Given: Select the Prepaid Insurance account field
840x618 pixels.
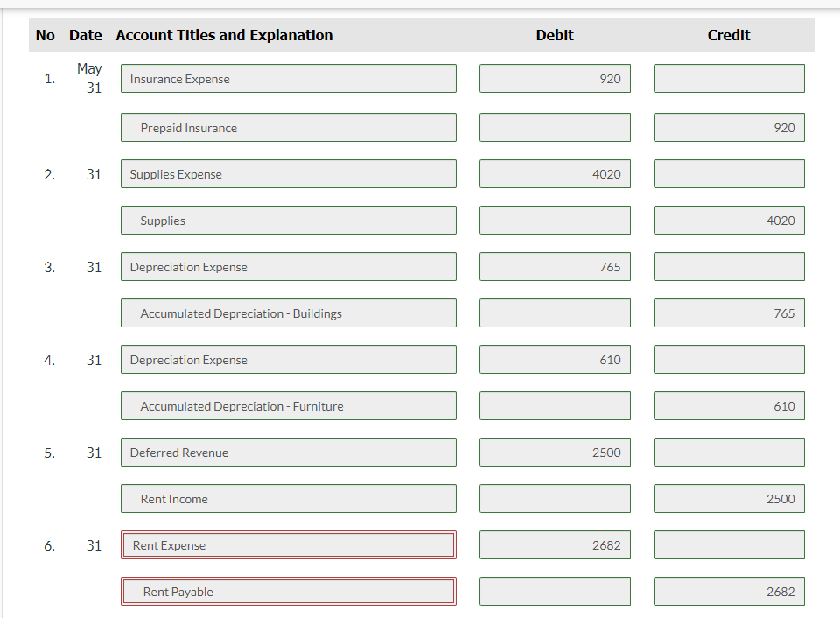Looking at the screenshot, I should pos(288,128).
